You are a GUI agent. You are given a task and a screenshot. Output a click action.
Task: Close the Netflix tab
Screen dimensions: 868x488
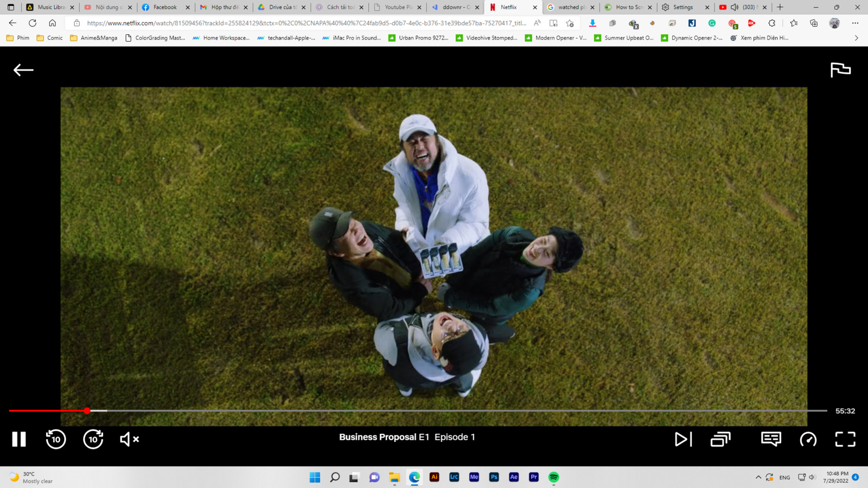(534, 7)
